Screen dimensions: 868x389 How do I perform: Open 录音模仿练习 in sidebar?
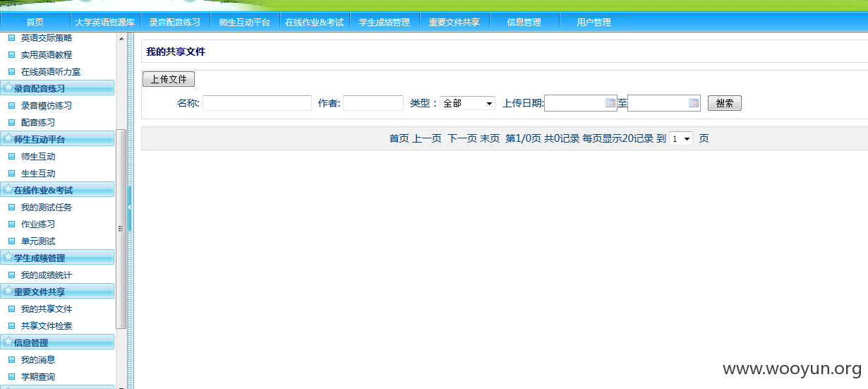coord(47,105)
